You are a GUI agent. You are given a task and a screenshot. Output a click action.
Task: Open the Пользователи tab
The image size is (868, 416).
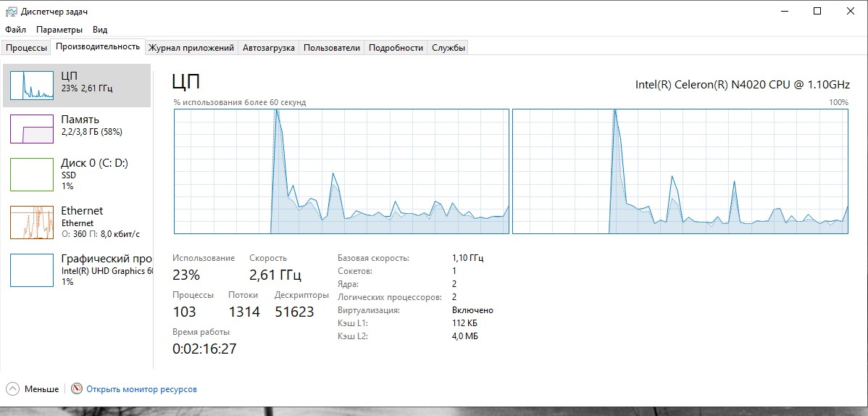coord(331,48)
